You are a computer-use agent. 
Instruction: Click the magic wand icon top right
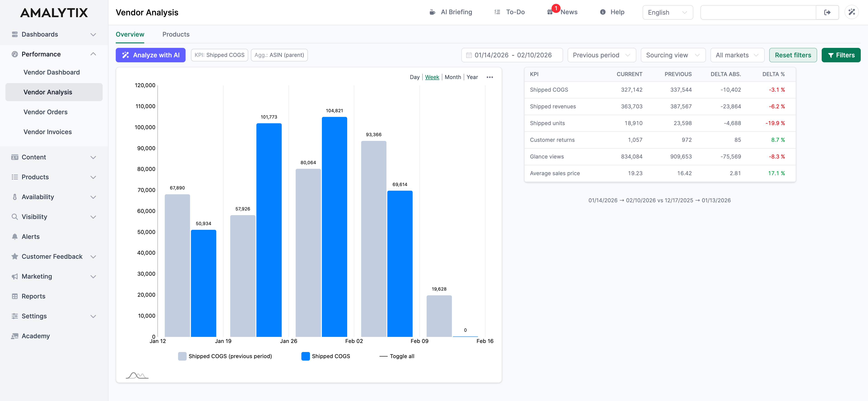[x=852, y=12]
